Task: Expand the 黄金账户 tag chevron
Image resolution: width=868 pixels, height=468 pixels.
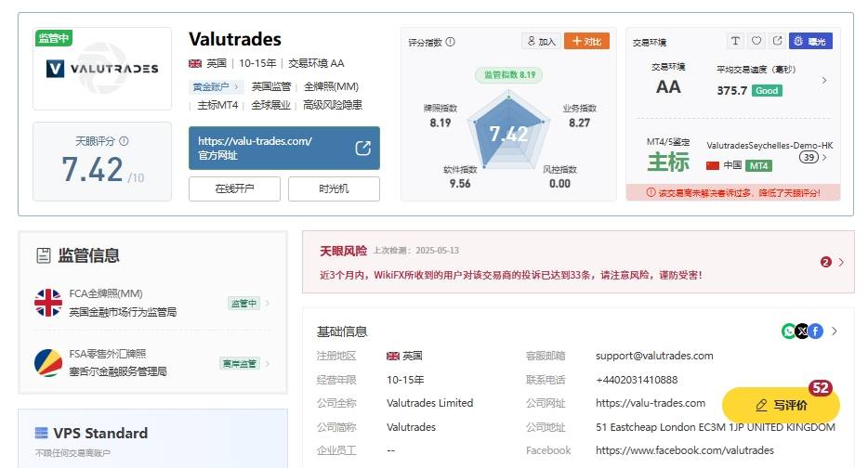Action: pyautogui.click(x=236, y=87)
